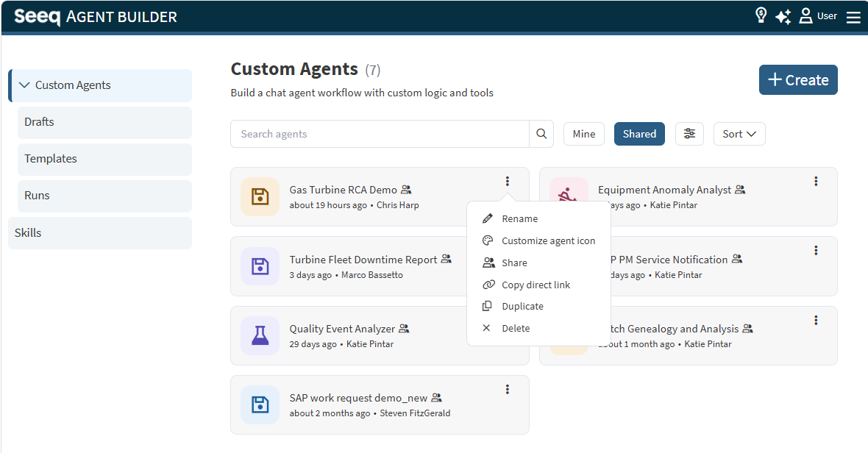Click shared-users icon next to Equipment Anomaly Analyst
Image resolution: width=868 pixels, height=453 pixels.
coord(740,190)
